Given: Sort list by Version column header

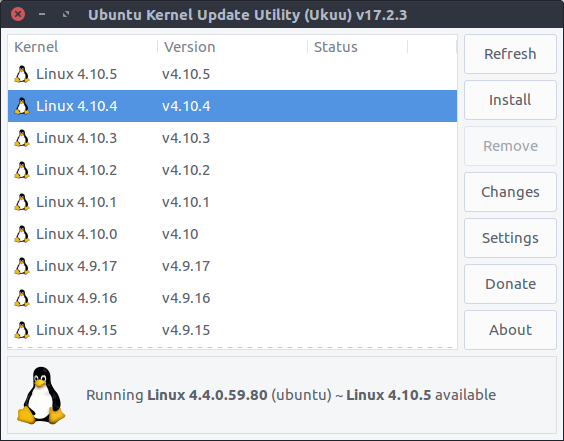Looking at the screenshot, I should point(232,47).
